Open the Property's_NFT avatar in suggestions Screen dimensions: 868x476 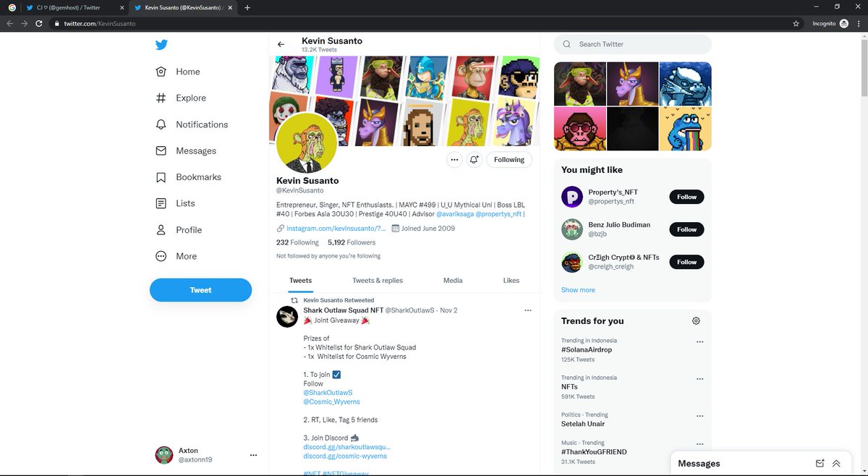572,197
